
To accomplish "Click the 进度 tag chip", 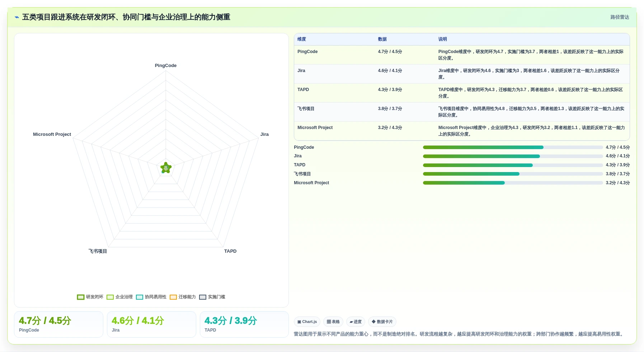I will (356, 322).
